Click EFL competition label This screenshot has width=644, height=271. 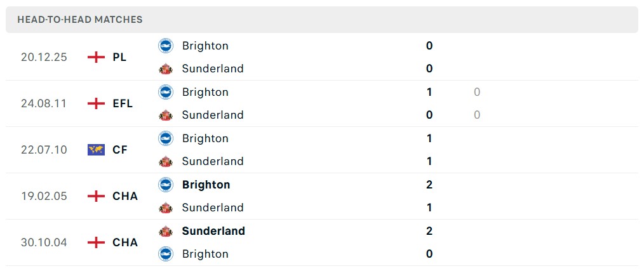coord(123,103)
